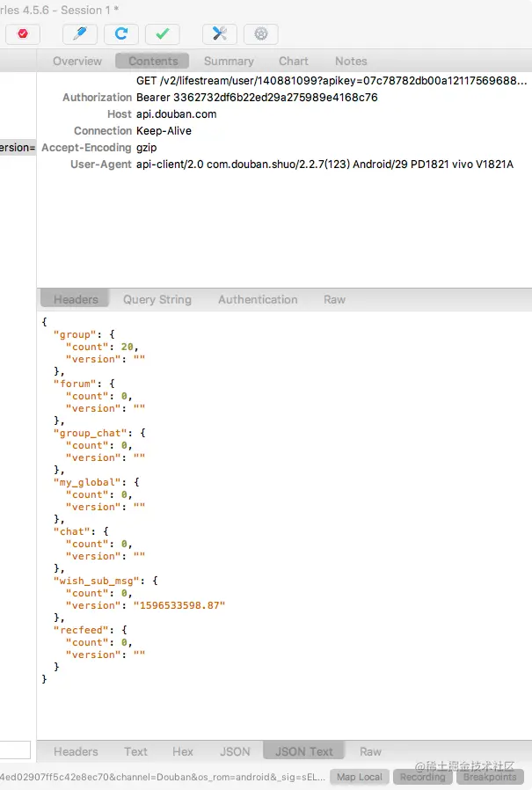The width and height of the screenshot is (532, 790).
Task: Select the request Headers tab
Action: coord(76,299)
